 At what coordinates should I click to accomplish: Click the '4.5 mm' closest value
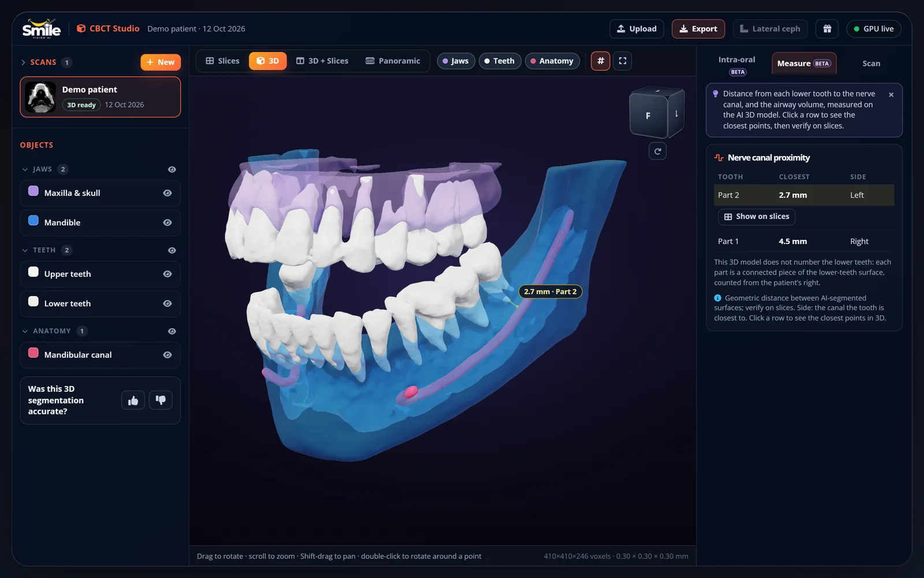[793, 242]
